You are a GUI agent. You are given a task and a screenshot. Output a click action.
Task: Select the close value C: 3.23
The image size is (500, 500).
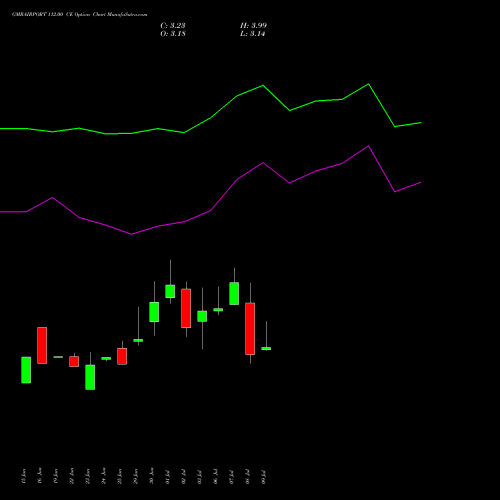pos(173,26)
